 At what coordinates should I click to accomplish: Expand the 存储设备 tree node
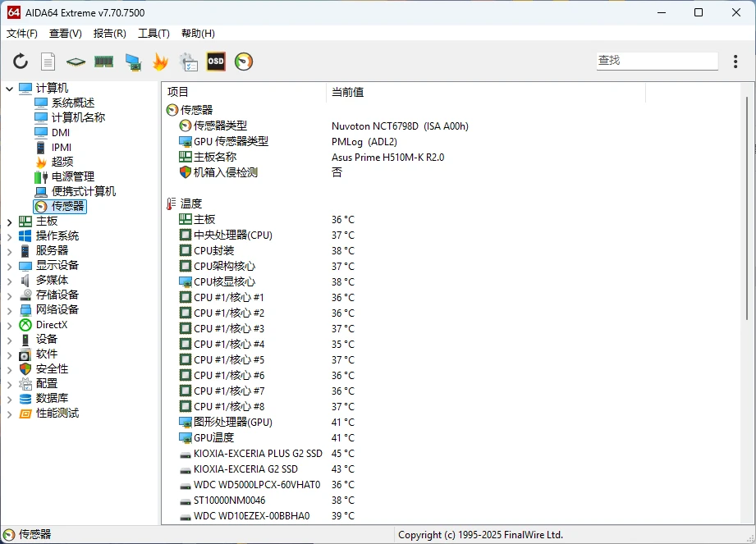pos(9,295)
